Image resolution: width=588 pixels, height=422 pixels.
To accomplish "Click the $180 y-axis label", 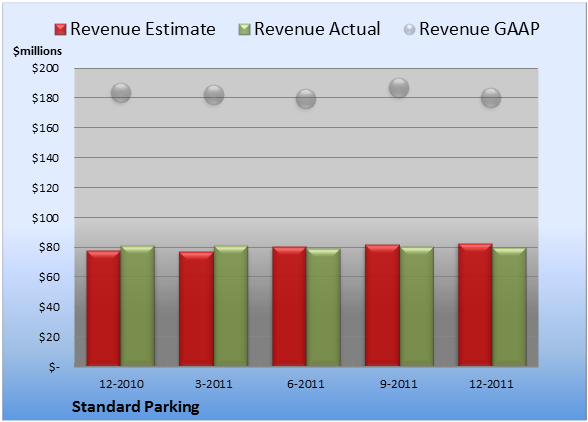I will click(45, 98).
